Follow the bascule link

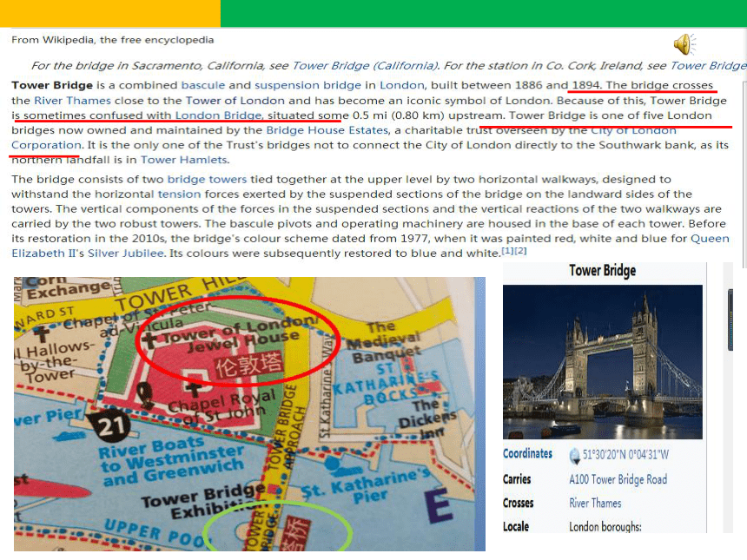pyautogui.click(x=203, y=85)
